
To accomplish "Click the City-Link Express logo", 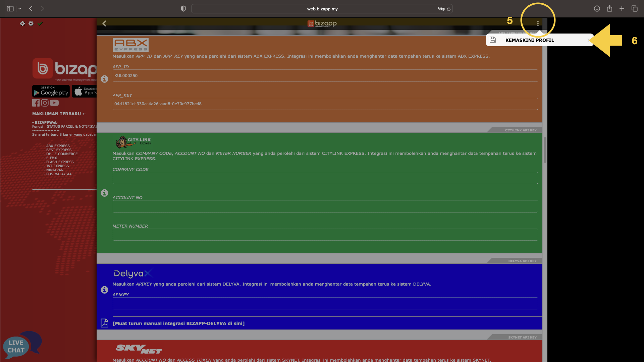I will tap(133, 142).
